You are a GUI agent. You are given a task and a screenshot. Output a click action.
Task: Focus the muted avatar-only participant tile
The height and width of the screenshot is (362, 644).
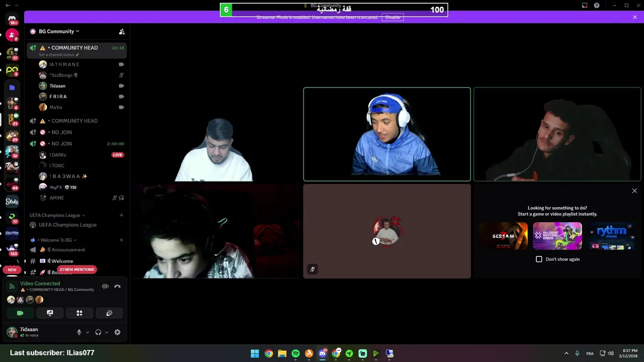pos(387,231)
